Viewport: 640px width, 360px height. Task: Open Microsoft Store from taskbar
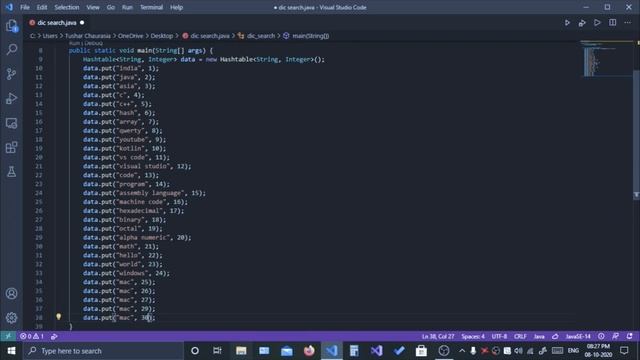(x=421, y=351)
